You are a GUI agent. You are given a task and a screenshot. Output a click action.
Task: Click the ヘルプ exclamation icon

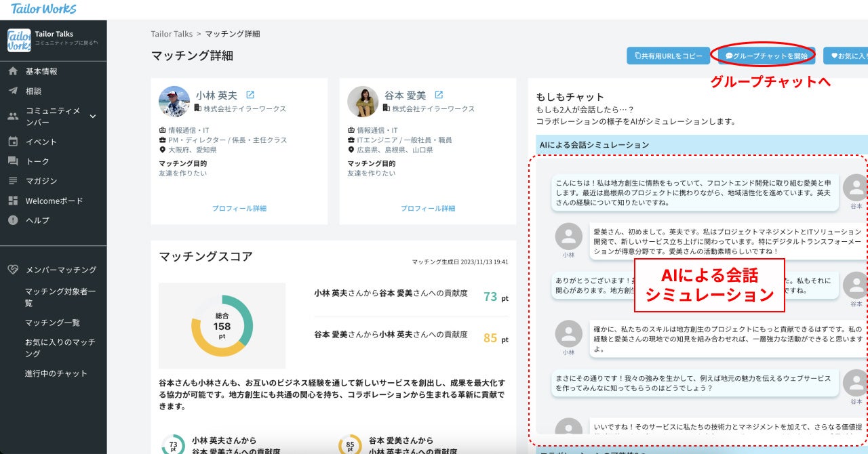point(13,220)
